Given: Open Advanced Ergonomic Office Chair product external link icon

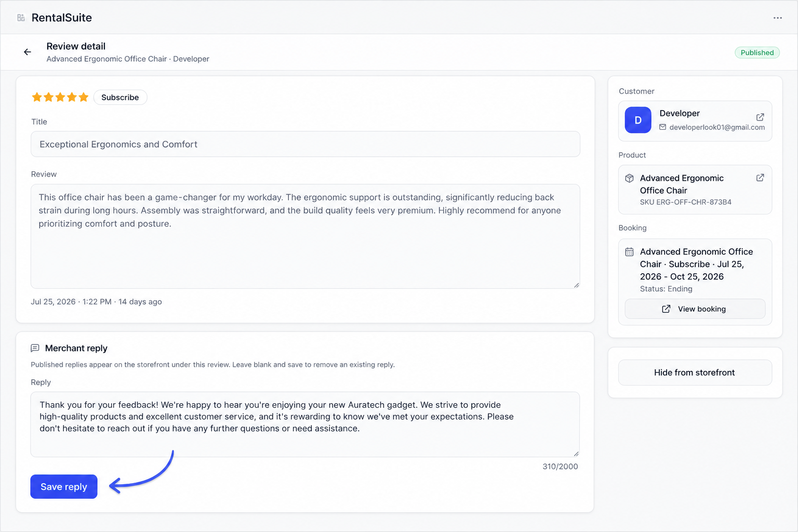Looking at the screenshot, I should 760,178.
